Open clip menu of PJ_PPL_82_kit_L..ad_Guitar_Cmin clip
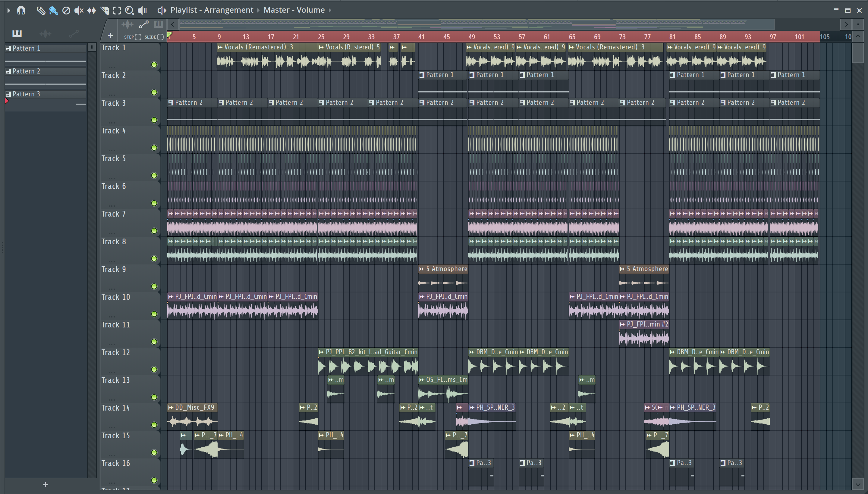The height and width of the screenshot is (494, 868). pos(322,352)
